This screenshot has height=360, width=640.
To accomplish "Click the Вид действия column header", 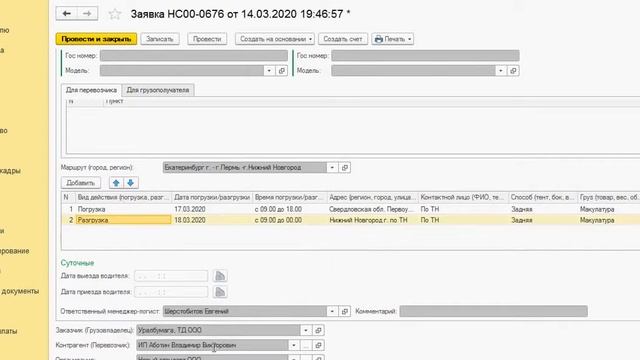I will (x=123, y=198).
